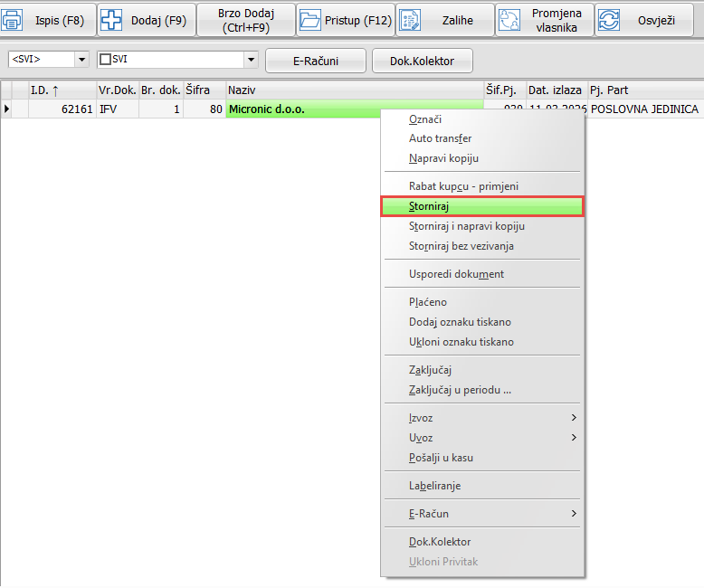704x588 pixels.
Task: Expand the second SVI checkbox dropdown arrow
Action: [251, 60]
